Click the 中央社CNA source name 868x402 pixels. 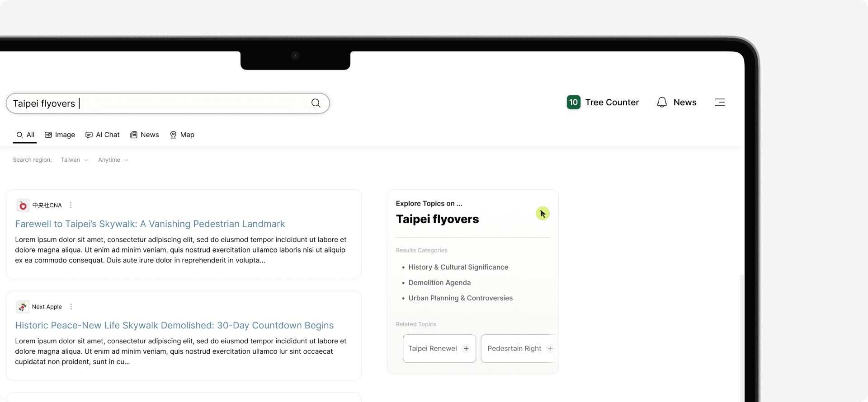tap(47, 206)
